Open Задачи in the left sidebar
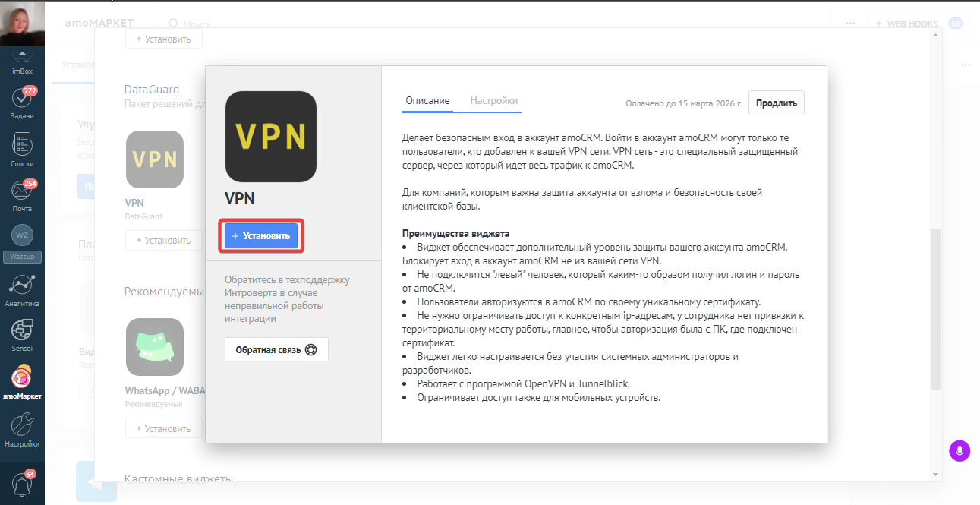Image resolution: width=980 pixels, height=505 pixels. (22, 103)
